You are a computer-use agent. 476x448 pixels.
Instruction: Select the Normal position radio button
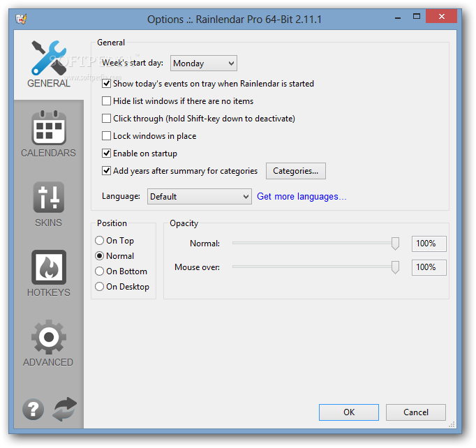[x=99, y=256]
